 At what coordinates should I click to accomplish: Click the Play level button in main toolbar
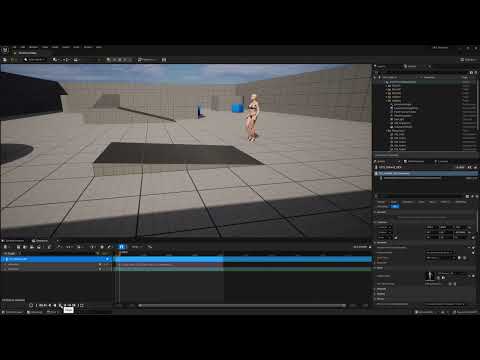[109, 60]
